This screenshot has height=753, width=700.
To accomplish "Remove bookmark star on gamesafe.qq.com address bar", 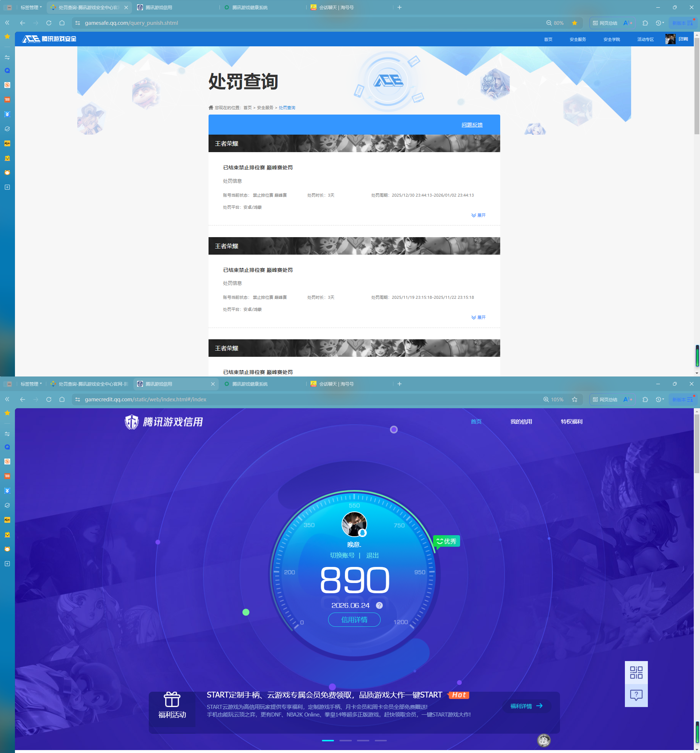I will (x=575, y=23).
